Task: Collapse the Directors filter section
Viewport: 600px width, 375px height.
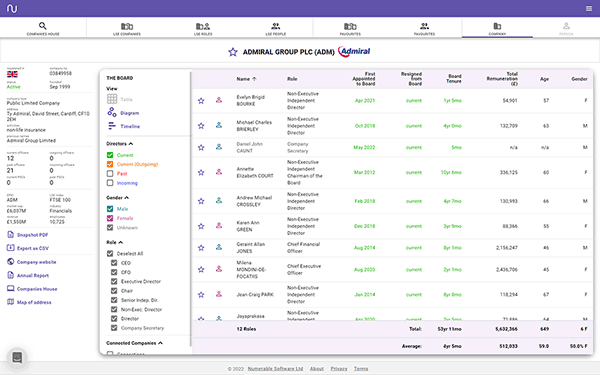Action: (x=131, y=144)
